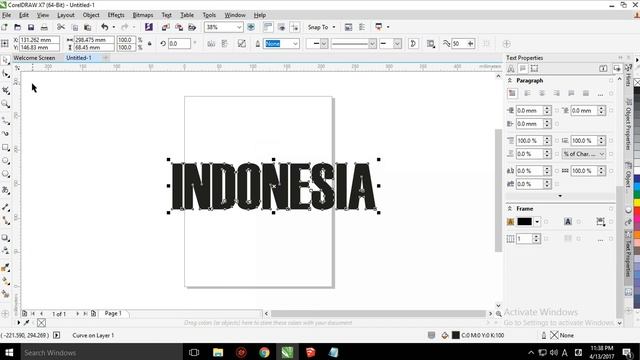The height and width of the screenshot is (360, 640).
Task: Click the Undo arrow icon
Action: click(105, 27)
